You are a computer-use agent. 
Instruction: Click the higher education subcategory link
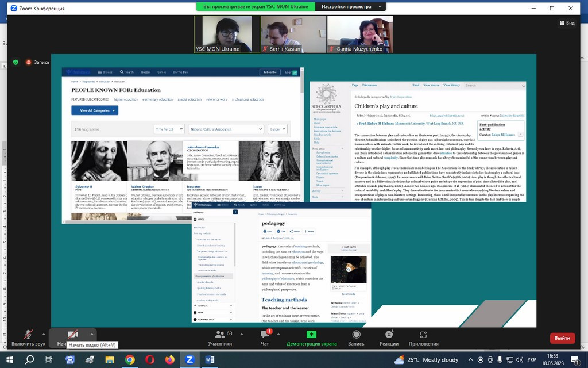click(126, 99)
